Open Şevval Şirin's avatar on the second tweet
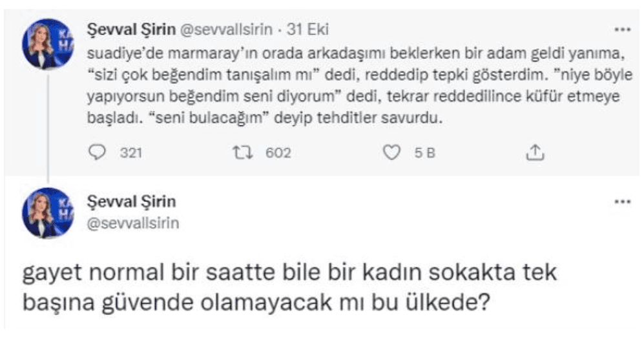This screenshot has height=348, width=644. pos(48,213)
